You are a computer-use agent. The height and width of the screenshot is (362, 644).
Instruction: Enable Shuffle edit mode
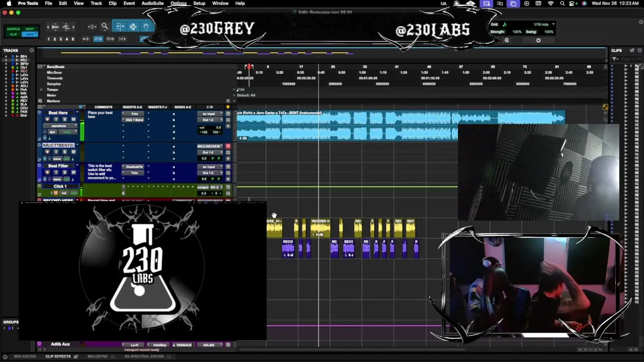coord(14,29)
